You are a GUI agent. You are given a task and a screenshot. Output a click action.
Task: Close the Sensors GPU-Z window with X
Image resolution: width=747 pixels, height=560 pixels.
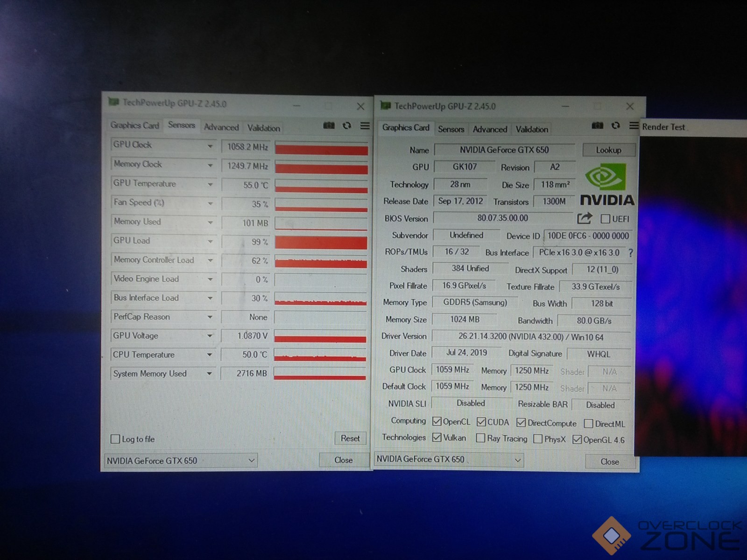[360, 107]
